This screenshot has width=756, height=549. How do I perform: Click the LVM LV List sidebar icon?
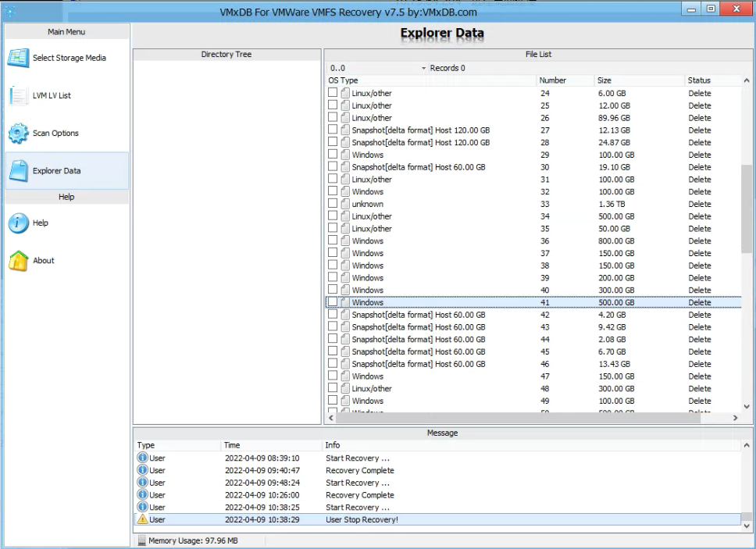[x=18, y=95]
